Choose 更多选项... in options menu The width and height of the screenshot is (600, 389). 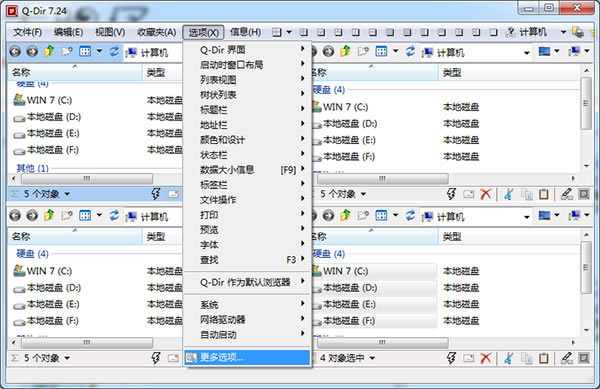click(x=247, y=358)
